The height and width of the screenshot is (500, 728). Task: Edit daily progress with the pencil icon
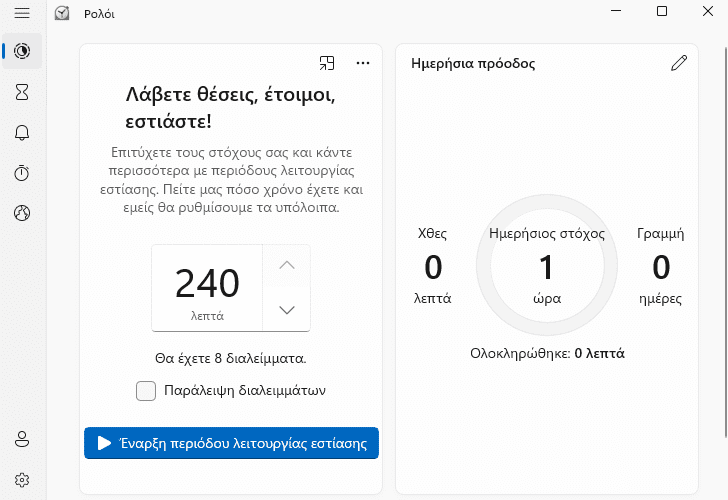tap(679, 63)
